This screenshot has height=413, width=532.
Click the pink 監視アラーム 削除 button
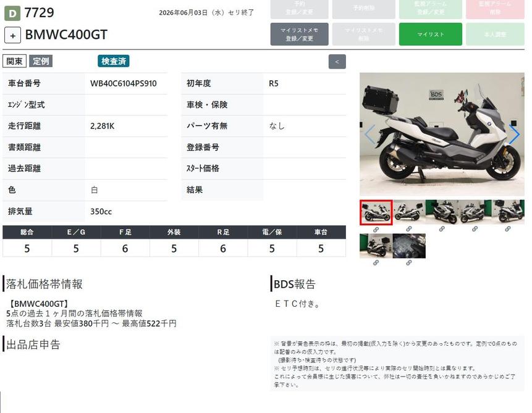[x=495, y=8]
